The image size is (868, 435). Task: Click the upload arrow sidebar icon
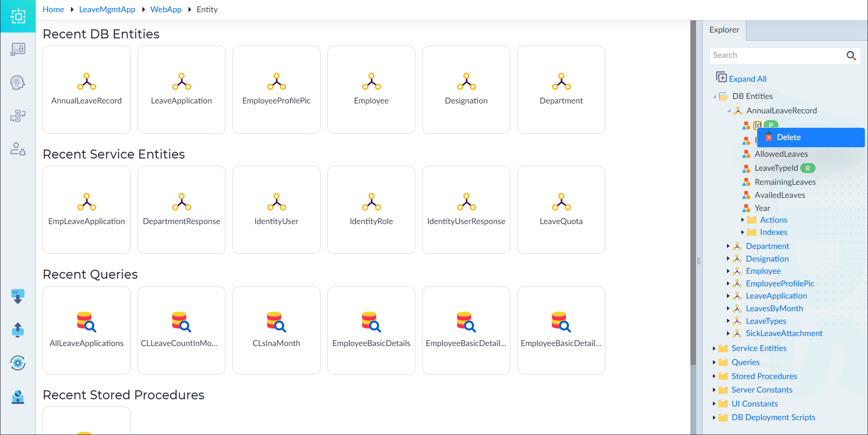click(x=18, y=330)
